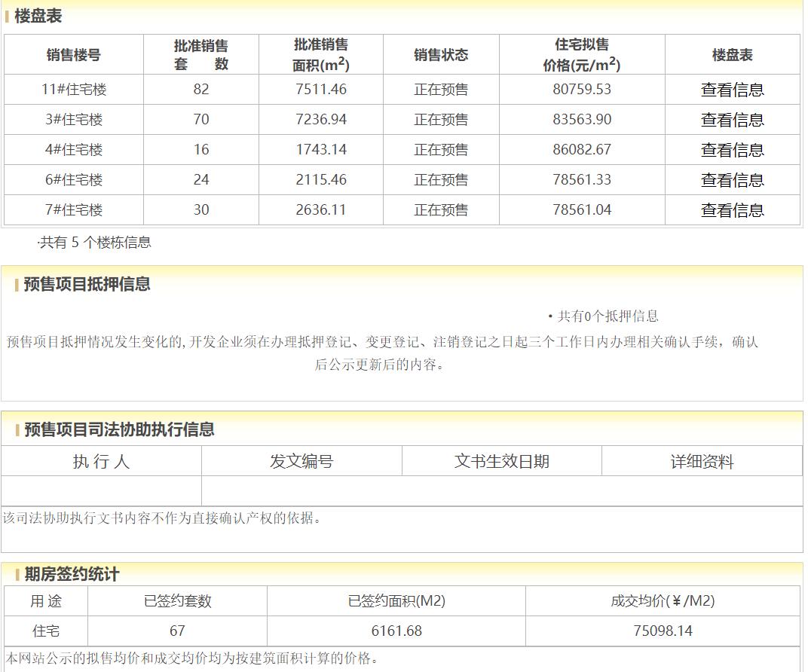The width and height of the screenshot is (808, 672).
Task: Open 查看信息 link for 7#住宅楼
Action: tap(733, 210)
